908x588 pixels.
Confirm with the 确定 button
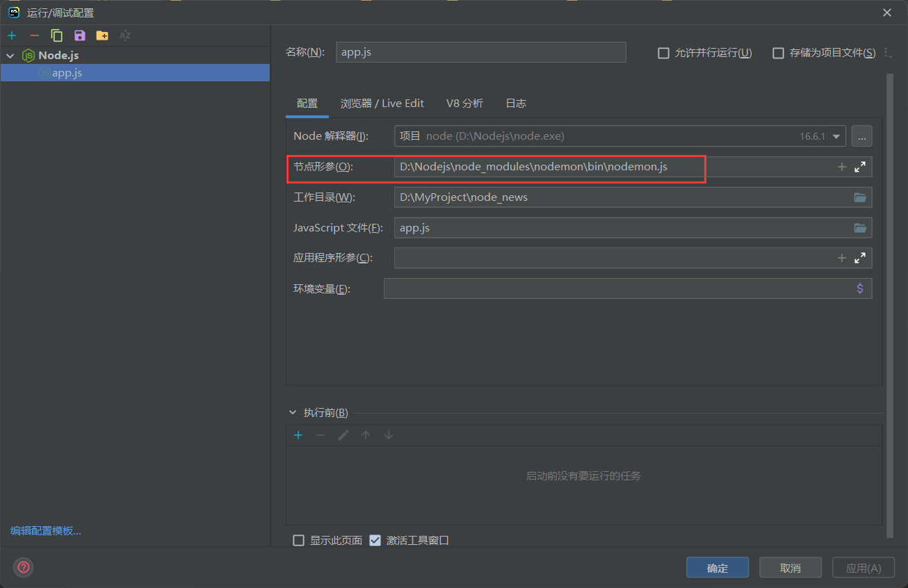click(x=718, y=568)
